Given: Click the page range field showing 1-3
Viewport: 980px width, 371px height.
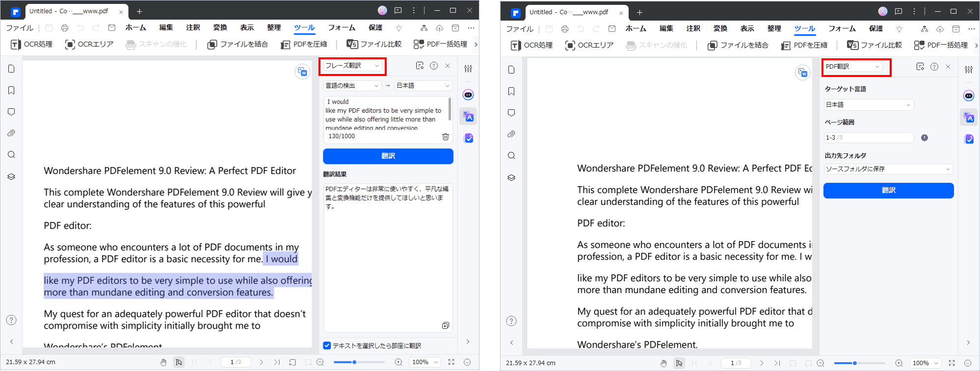Looking at the screenshot, I should pos(869,138).
